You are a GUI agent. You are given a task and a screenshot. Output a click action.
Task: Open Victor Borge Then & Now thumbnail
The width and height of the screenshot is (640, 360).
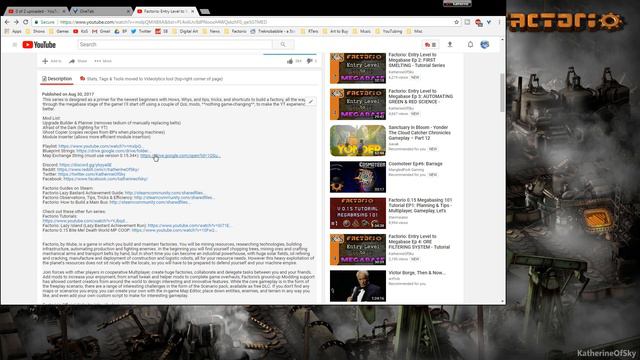tap(358, 286)
